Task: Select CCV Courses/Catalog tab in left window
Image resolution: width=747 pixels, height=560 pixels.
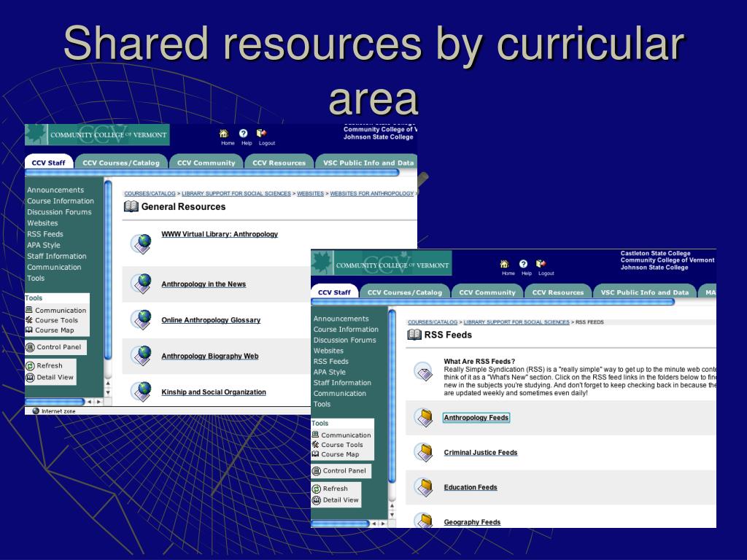Action: tap(121, 163)
